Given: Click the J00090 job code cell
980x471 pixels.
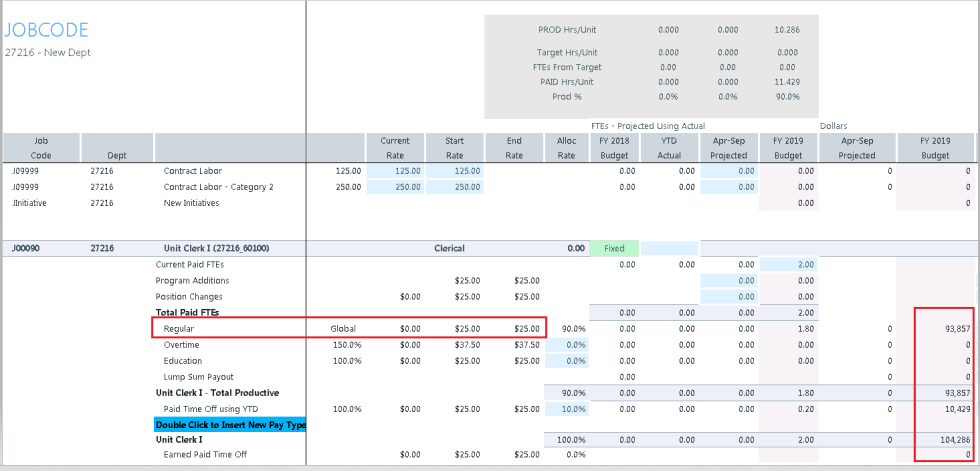Looking at the screenshot, I should click(x=28, y=248).
